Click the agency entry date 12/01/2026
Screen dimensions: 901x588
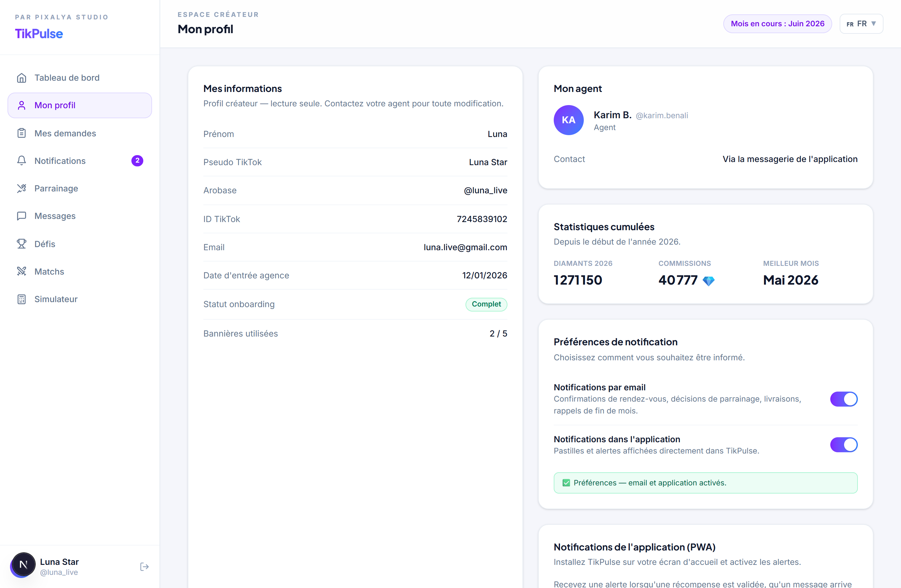coord(485,276)
